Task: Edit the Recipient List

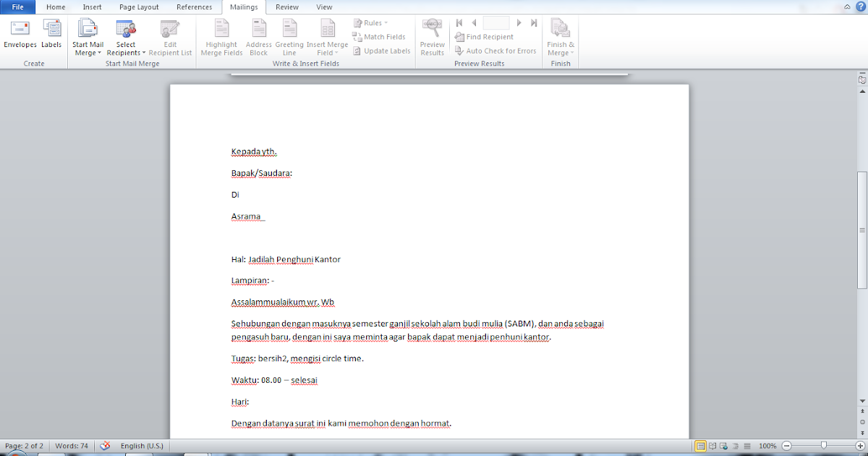Action: [170, 38]
